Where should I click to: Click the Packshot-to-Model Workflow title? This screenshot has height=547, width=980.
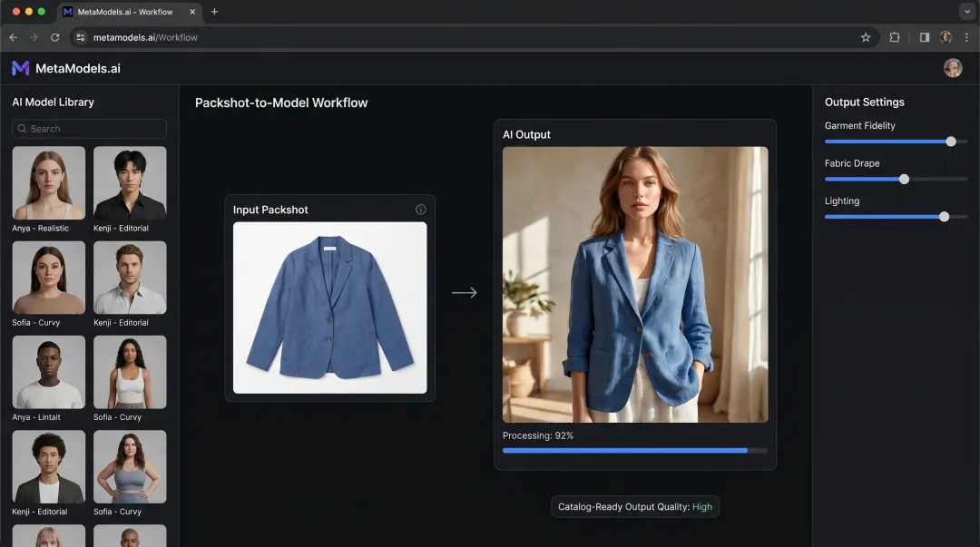[281, 103]
